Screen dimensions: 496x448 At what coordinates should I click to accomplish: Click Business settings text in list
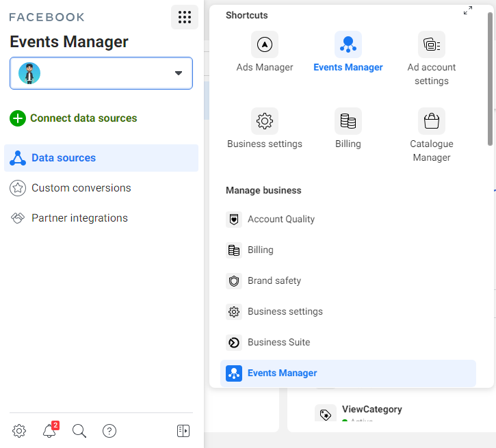pyautogui.click(x=285, y=312)
